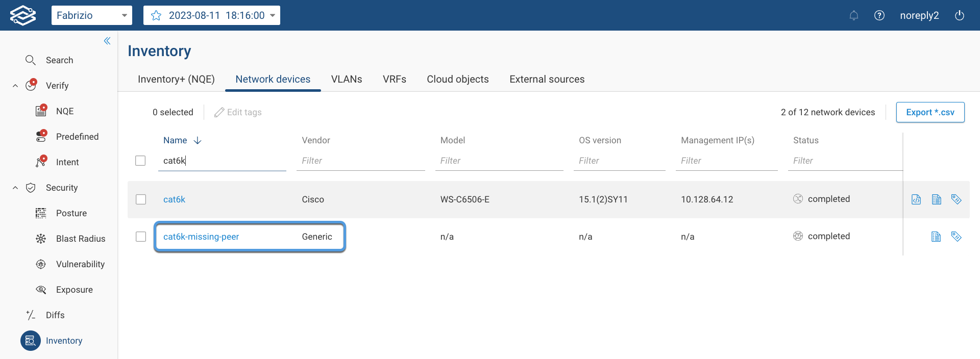Click the power logout icon
The width and height of the screenshot is (980, 359).
959,15
